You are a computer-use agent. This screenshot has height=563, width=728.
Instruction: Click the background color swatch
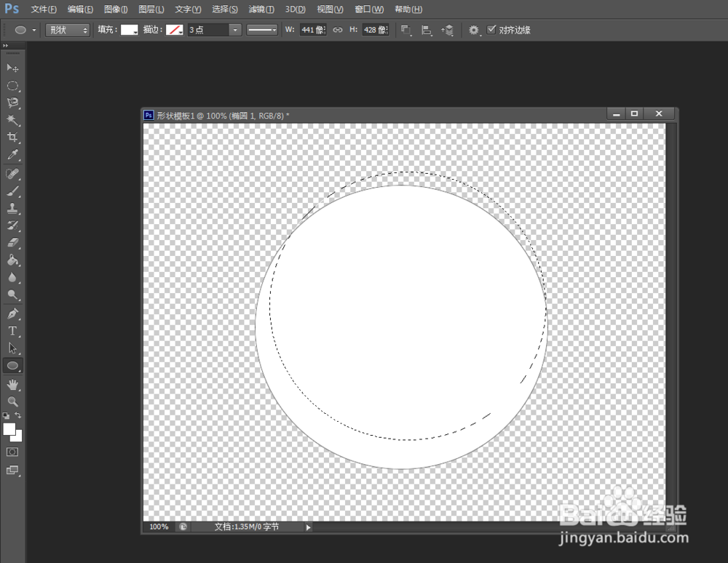coord(19,437)
